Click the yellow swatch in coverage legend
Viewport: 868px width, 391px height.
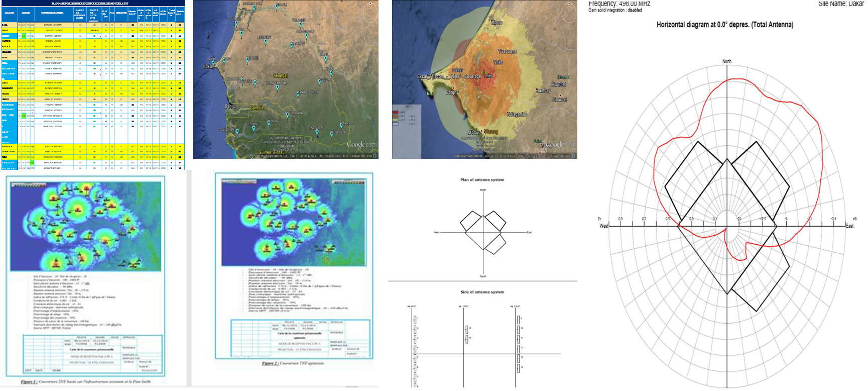(x=395, y=120)
